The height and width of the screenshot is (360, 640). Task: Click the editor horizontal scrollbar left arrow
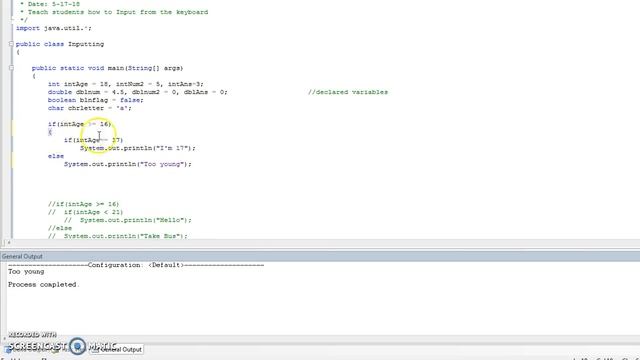click(9, 242)
